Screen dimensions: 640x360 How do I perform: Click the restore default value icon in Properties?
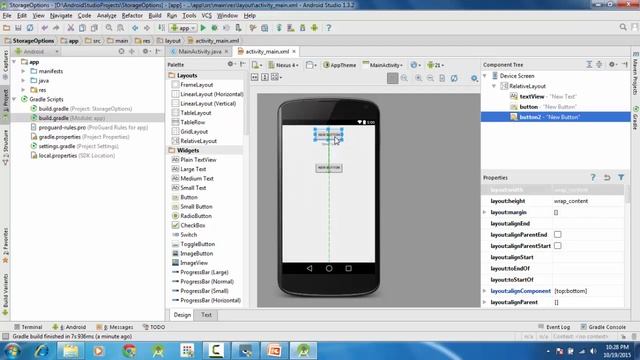[607, 177]
